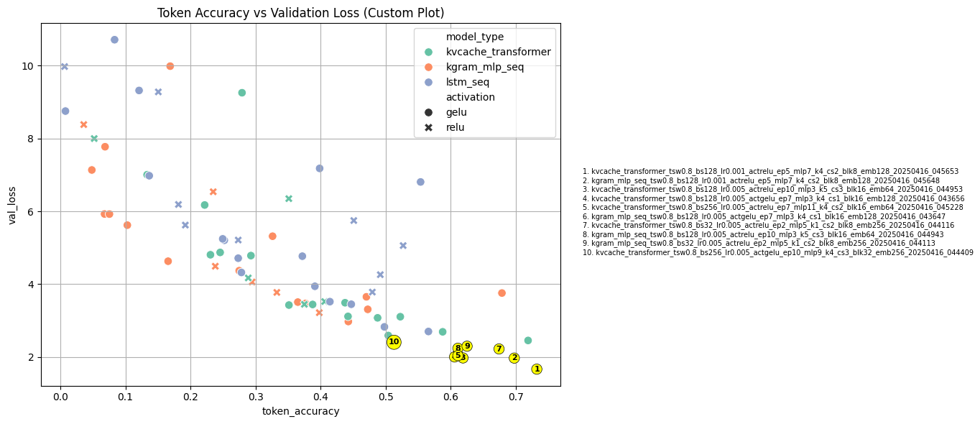
Task: Click the yellow marker numbered 9
Action: [x=467, y=346]
